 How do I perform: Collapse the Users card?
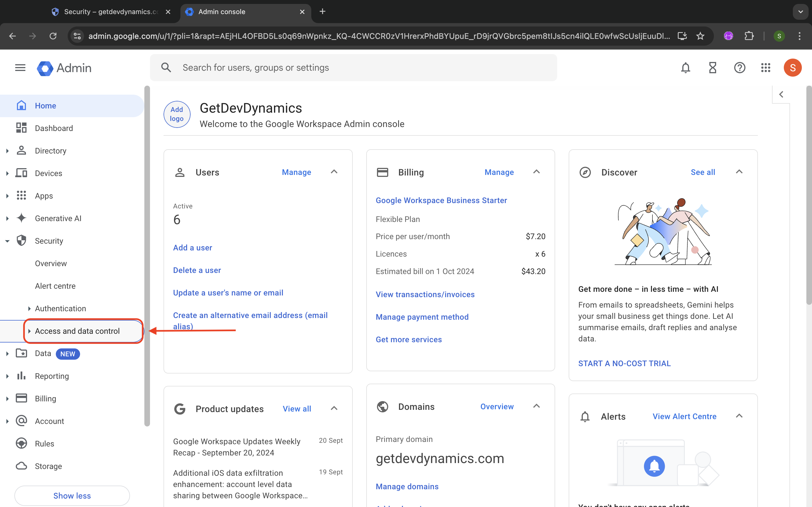(334, 172)
